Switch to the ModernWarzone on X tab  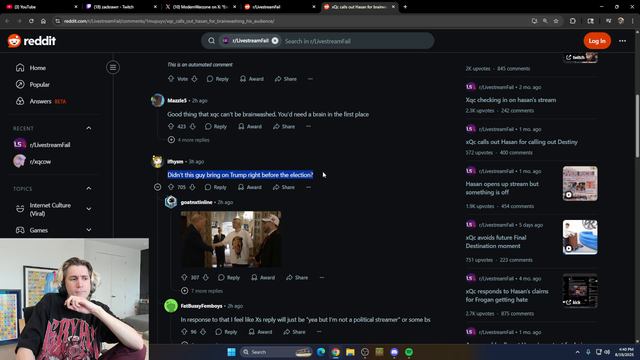(200, 7)
